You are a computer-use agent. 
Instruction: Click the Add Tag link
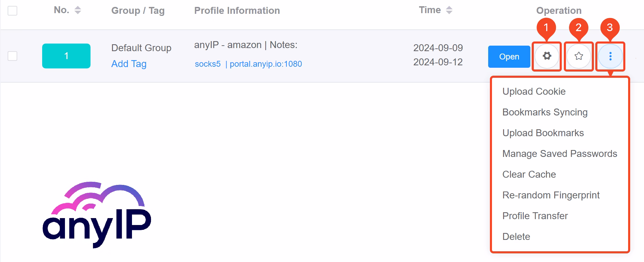[129, 64]
